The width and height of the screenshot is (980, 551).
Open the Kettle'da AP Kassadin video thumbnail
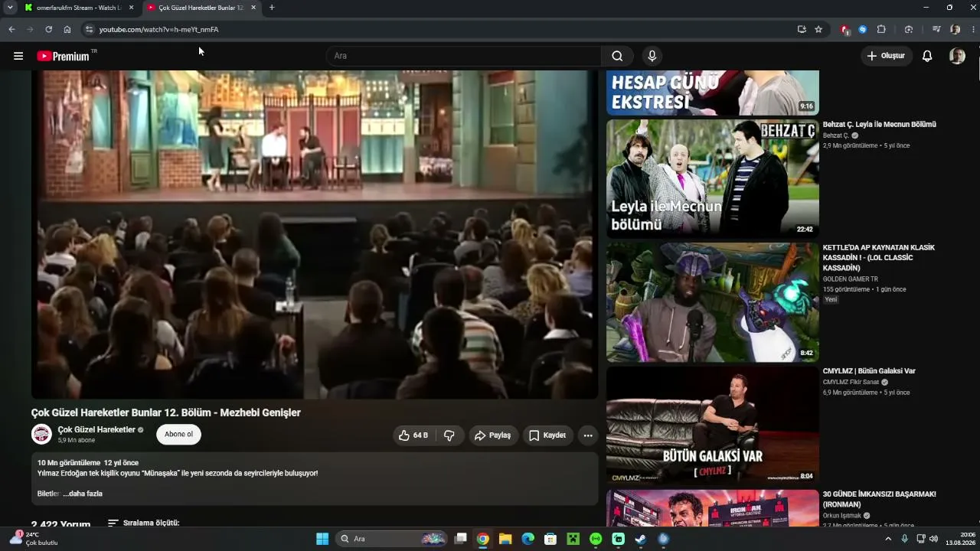(x=713, y=302)
